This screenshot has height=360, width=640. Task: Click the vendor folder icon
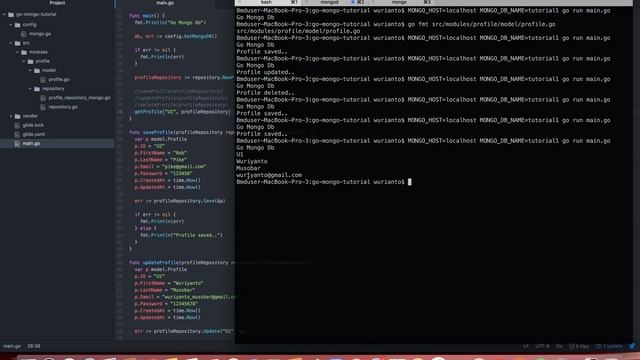click(x=18, y=116)
